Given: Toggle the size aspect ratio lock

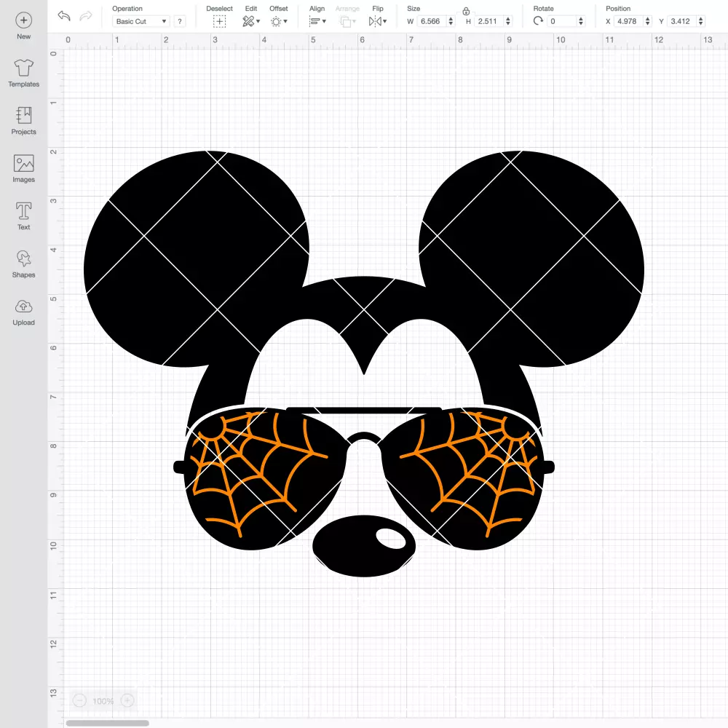Looking at the screenshot, I should click(466, 11).
